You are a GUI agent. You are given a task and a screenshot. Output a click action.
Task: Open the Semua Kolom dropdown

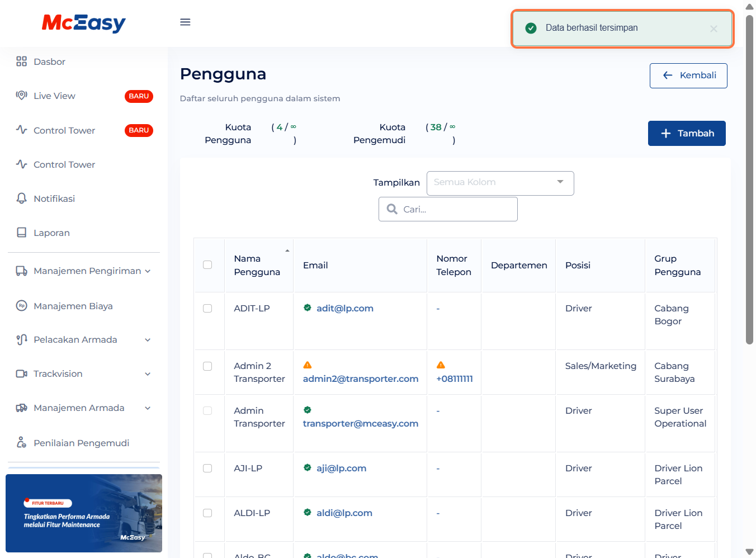(x=500, y=183)
